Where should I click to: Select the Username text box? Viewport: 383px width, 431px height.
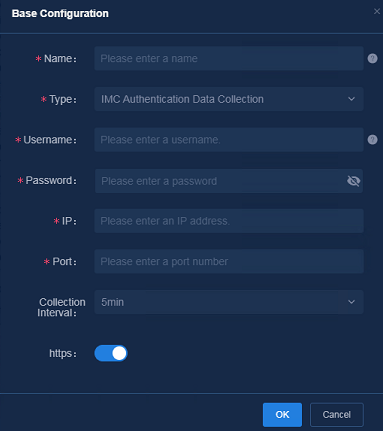point(229,140)
